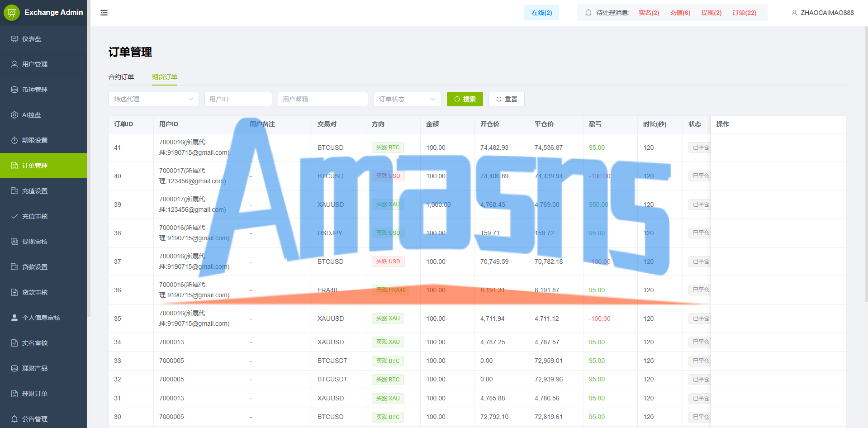Click 买涨:BTC tag in order 33 row
Image resolution: width=868 pixels, height=428 pixels.
point(388,361)
